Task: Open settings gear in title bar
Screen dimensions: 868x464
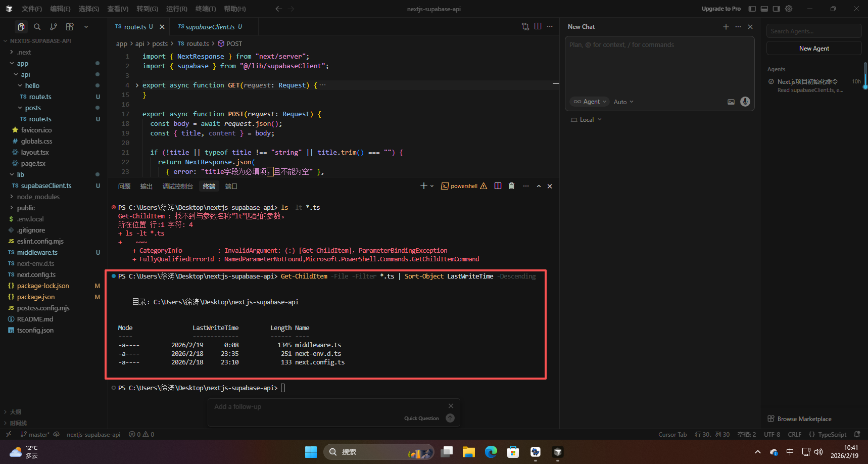Action: point(789,9)
